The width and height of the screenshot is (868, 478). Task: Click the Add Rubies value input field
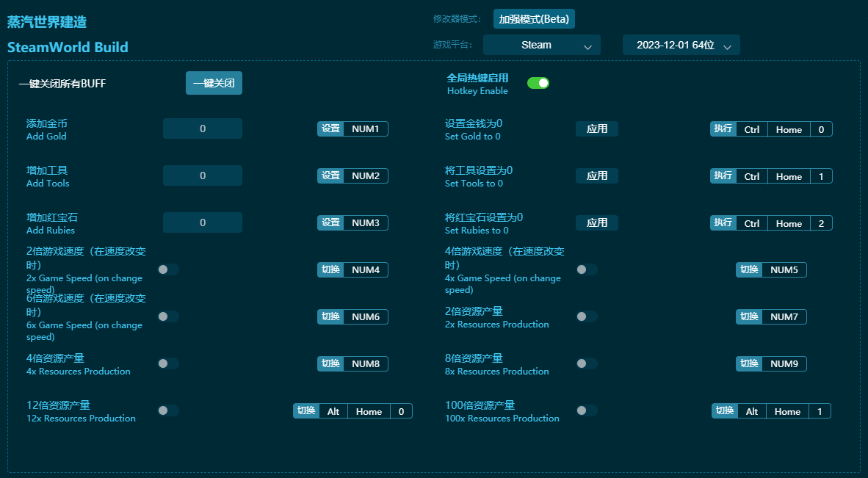click(x=202, y=222)
